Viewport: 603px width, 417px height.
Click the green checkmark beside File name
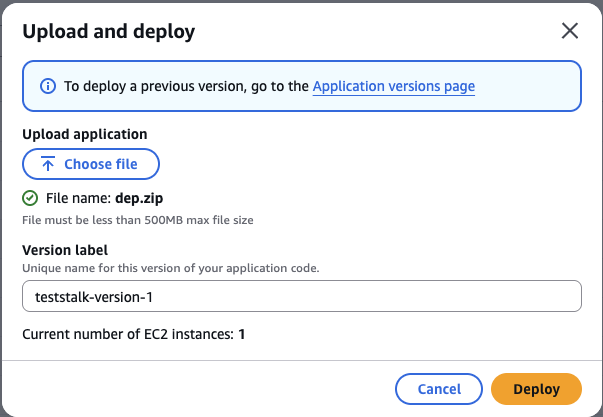click(30, 198)
